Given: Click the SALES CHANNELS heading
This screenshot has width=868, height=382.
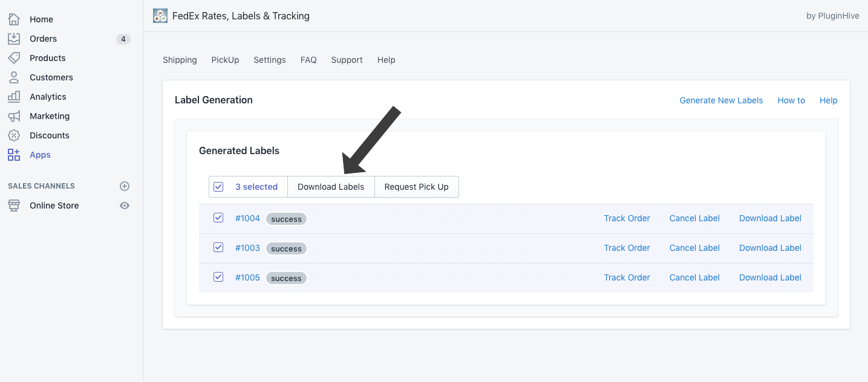Looking at the screenshot, I should click(x=41, y=186).
